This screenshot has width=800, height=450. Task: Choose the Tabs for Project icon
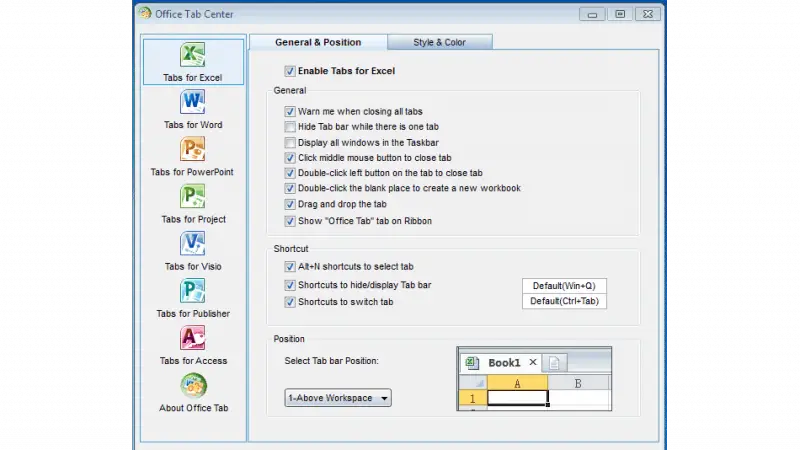(192, 196)
